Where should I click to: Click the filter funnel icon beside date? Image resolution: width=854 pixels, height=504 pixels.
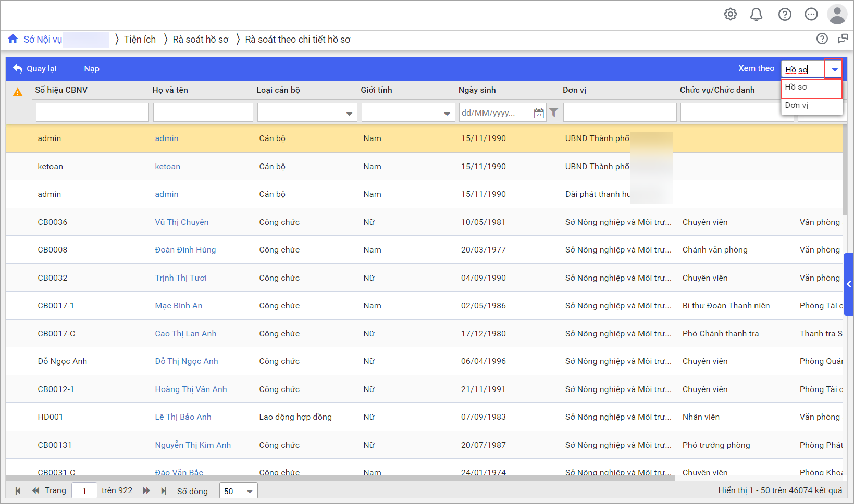554,112
